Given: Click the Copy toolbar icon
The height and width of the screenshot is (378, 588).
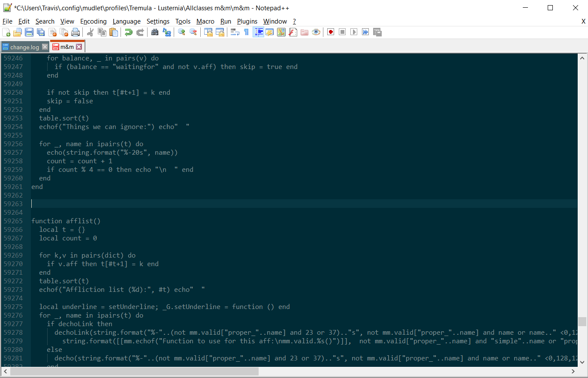Looking at the screenshot, I should (x=102, y=32).
